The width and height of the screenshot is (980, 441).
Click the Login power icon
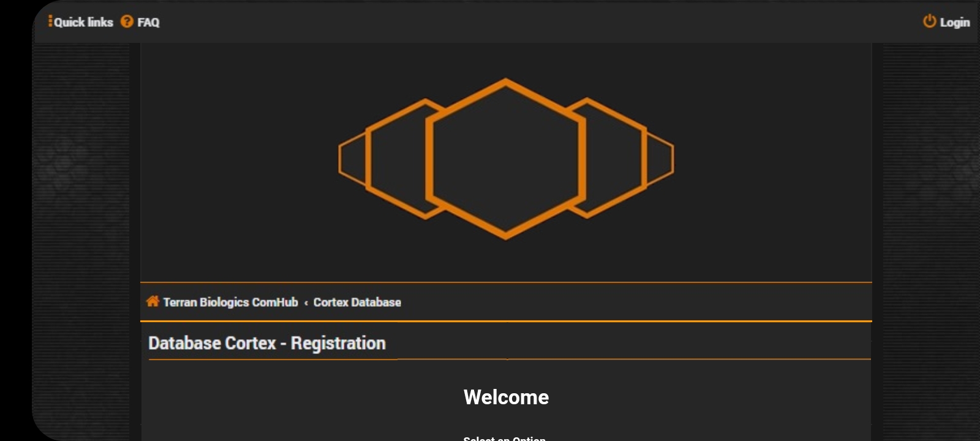pos(929,21)
